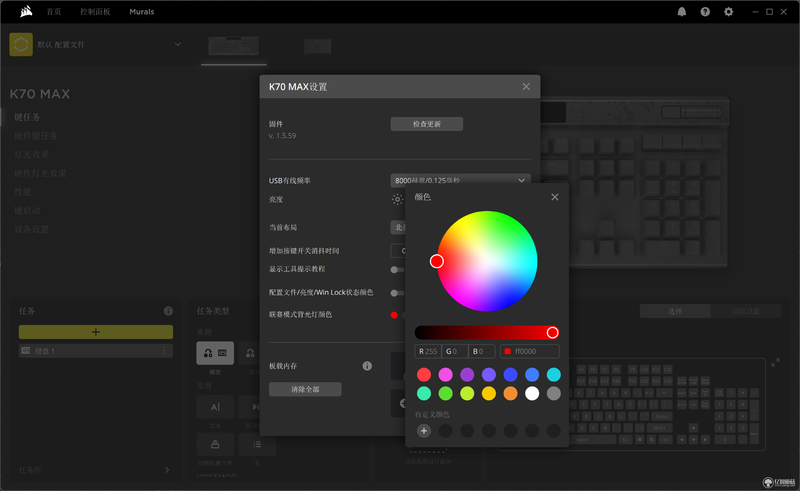Click the 清除全部 button
Screen dimensions: 800x491
pos(305,389)
